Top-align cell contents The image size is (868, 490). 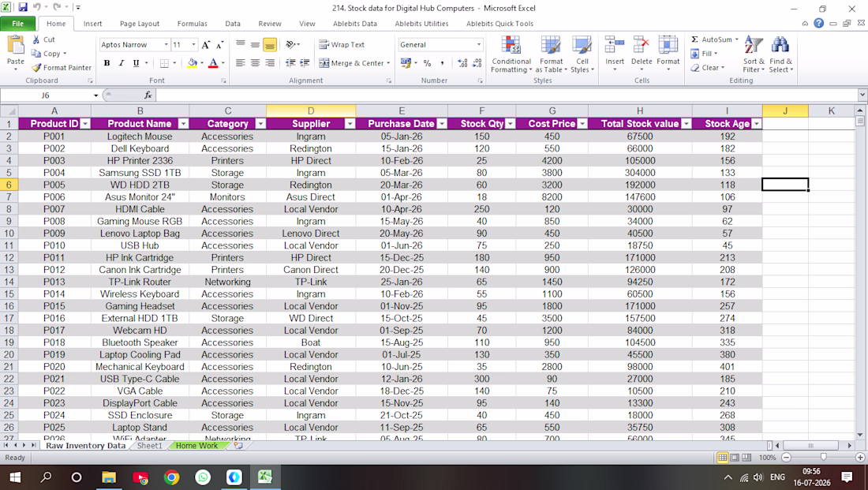click(240, 45)
